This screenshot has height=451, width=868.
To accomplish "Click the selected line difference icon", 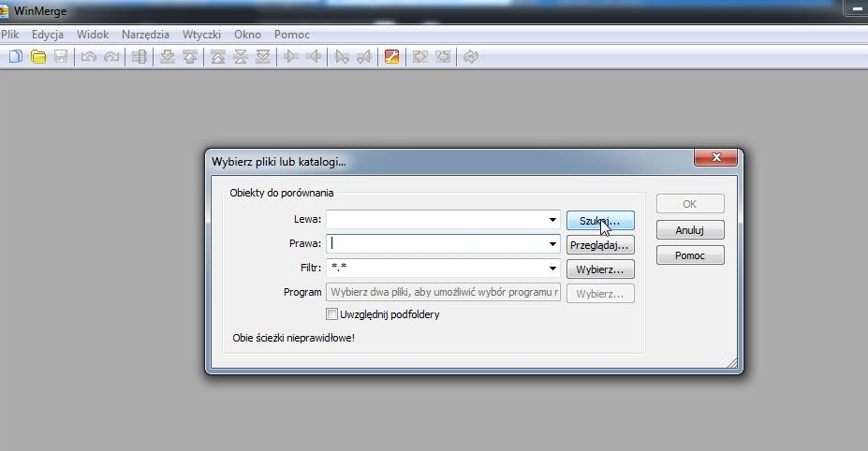I will [140, 56].
